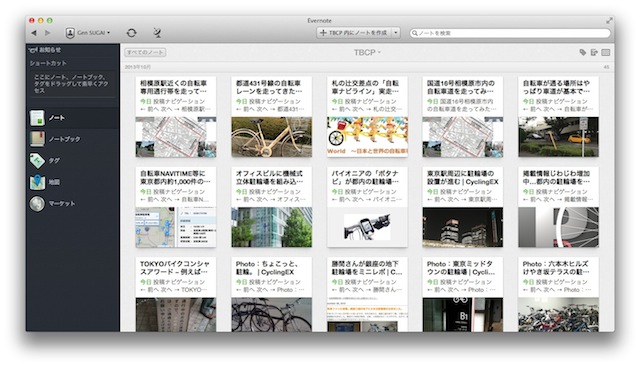Open note Photo：ちょこっと、駐輪。

tap(271, 294)
